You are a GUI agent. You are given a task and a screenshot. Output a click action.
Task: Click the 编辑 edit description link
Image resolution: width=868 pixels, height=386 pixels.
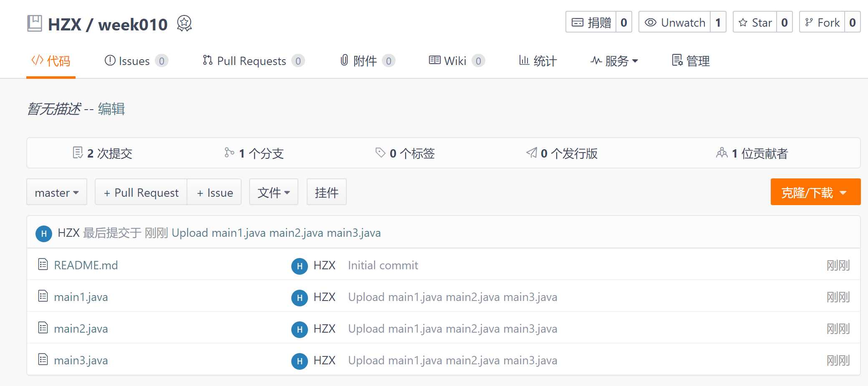[111, 109]
